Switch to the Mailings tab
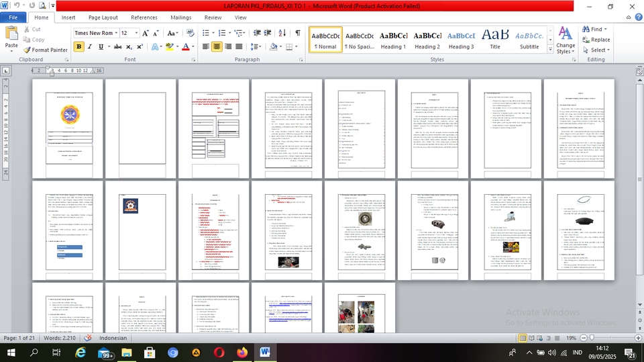Viewport: 644px width, 362px height. pyautogui.click(x=180, y=17)
